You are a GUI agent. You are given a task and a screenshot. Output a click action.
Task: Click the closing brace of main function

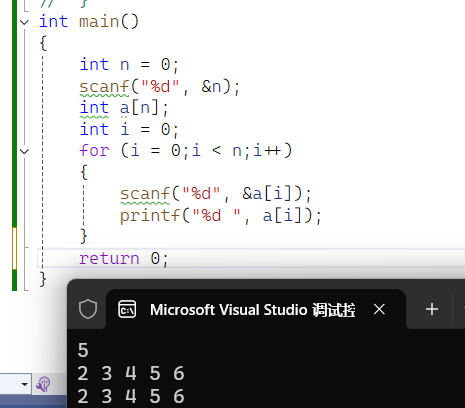tap(43, 279)
